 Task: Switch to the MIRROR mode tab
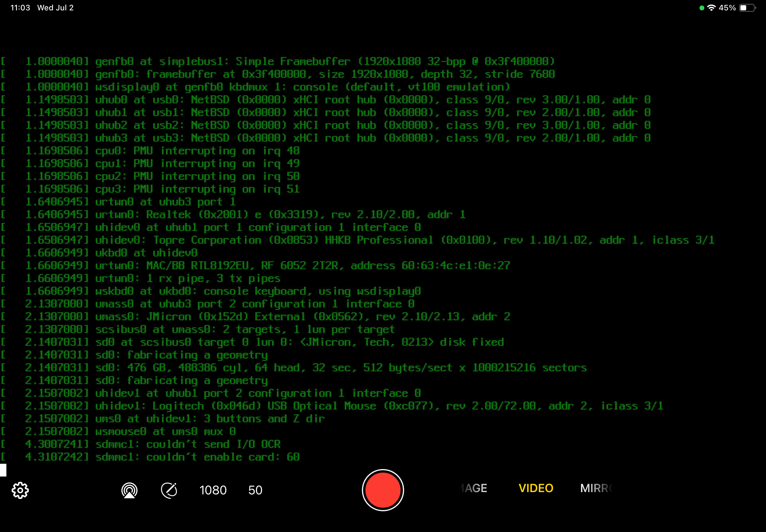click(x=596, y=488)
